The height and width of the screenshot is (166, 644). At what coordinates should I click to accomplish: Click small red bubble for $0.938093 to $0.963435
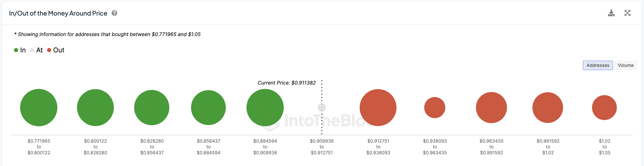[x=435, y=108]
